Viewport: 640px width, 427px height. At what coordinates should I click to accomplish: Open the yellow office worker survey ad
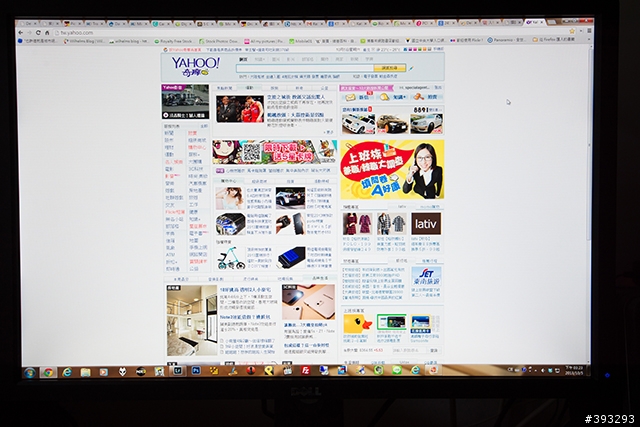(x=392, y=169)
